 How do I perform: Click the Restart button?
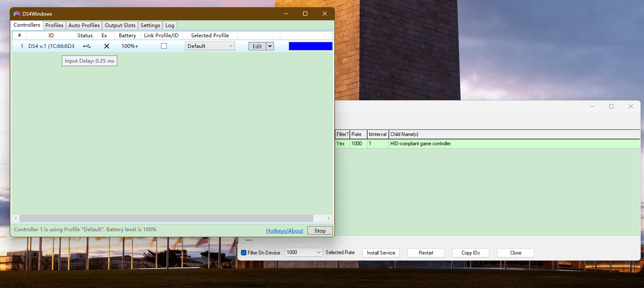click(x=426, y=253)
